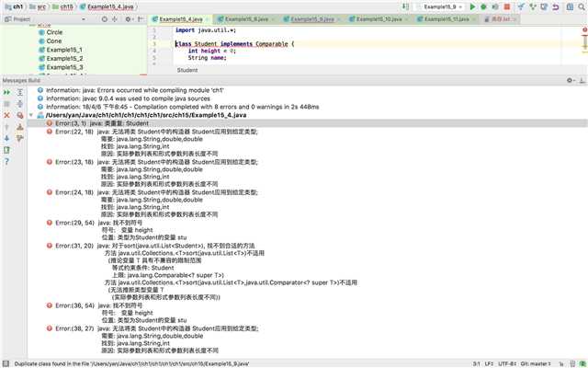Viewport: 588px width, 368px height.
Task: Build project using the down-arrow binary icon
Action: pos(405,6)
